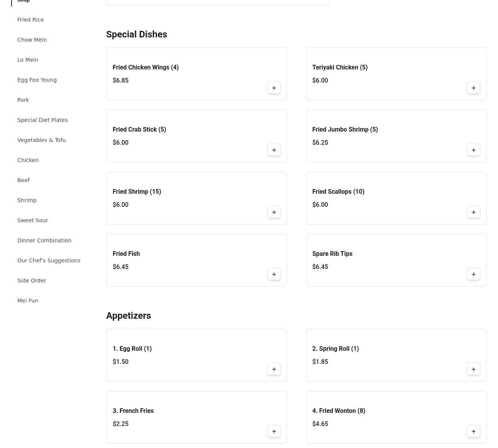
Task: Open Our Chef's Suggestions category
Action: point(49,260)
